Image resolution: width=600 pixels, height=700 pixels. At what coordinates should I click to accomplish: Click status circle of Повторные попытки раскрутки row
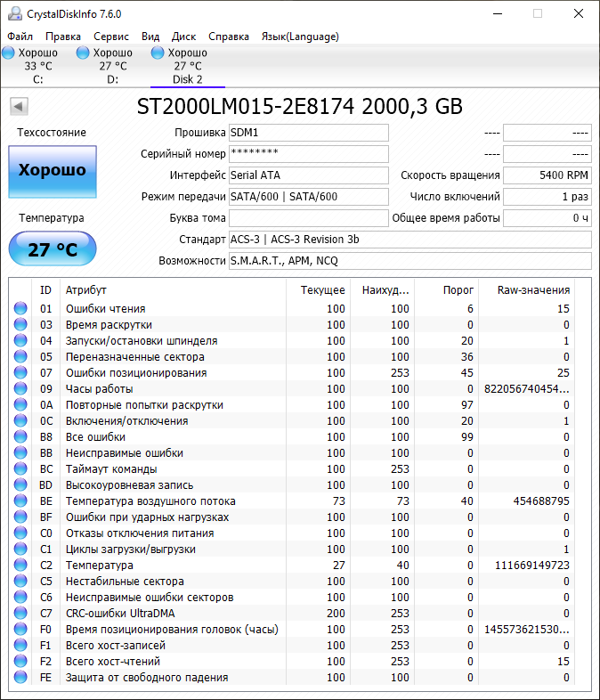click(20, 405)
